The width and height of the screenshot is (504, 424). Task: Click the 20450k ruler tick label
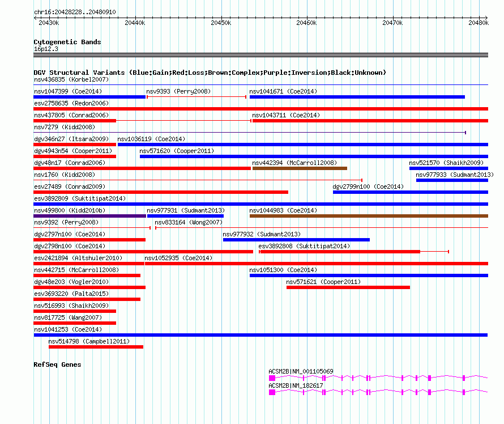tap(221, 23)
